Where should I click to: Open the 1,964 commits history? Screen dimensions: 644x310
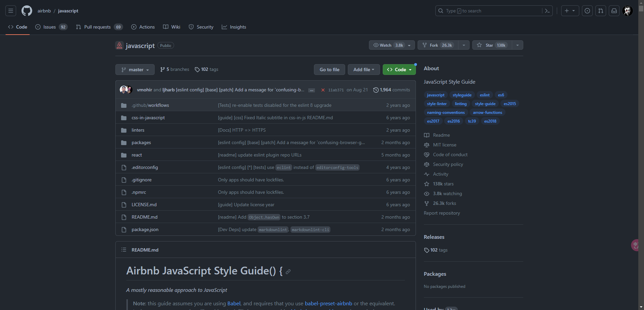(x=391, y=90)
